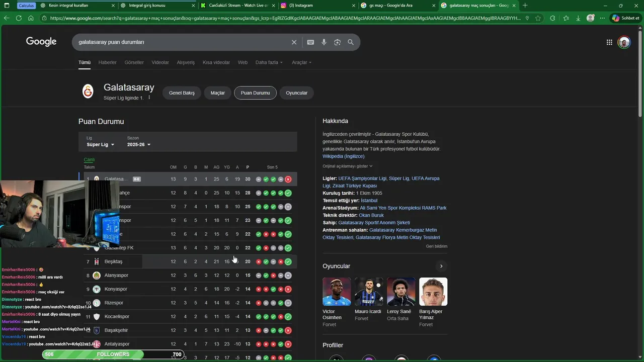Start voice search with the microphone icon
Viewport: 644px width, 362px height.
[324, 42]
